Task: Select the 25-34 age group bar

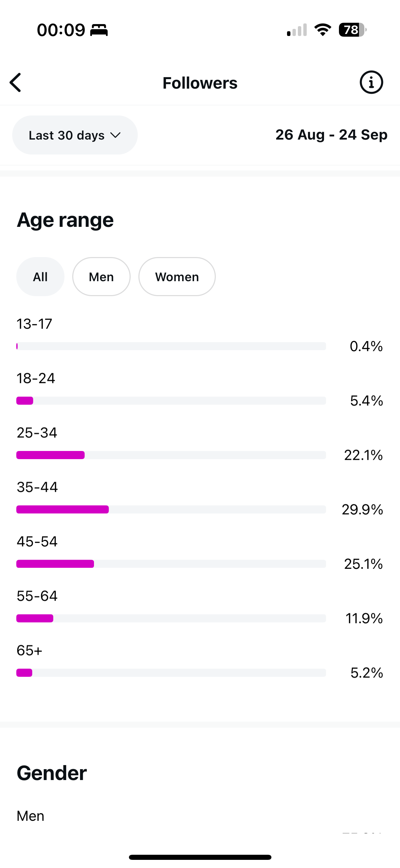Action: [171, 455]
